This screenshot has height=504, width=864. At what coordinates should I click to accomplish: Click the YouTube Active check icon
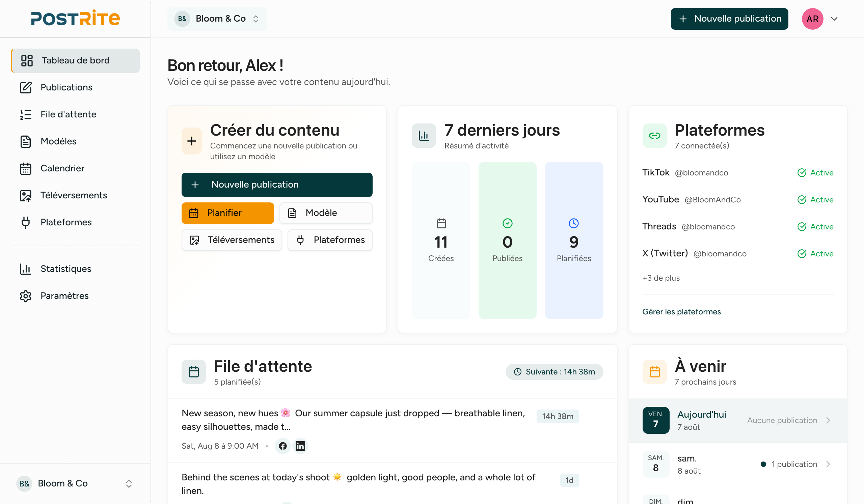pyautogui.click(x=802, y=200)
